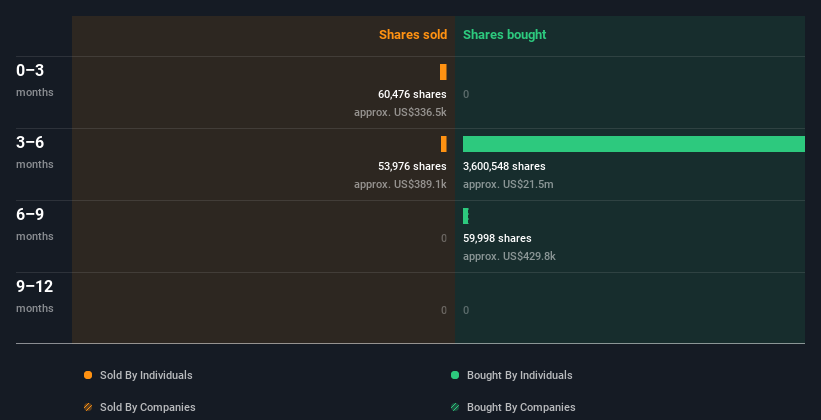Screen dimensions: 821x420
Task: Click the green Bought By Individuals legend dot
Action: click(455, 375)
